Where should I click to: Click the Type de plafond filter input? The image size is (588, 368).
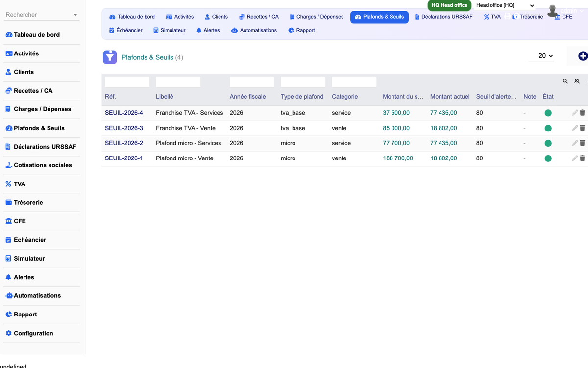(x=303, y=82)
